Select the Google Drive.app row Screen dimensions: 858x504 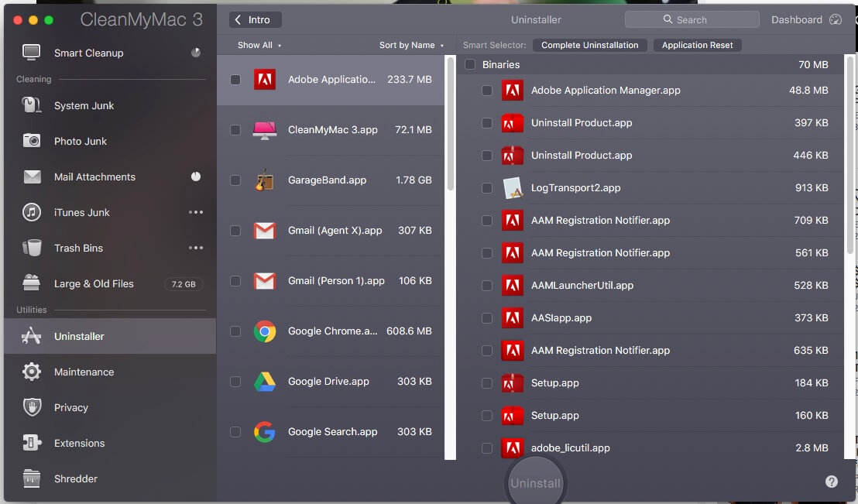331,382
